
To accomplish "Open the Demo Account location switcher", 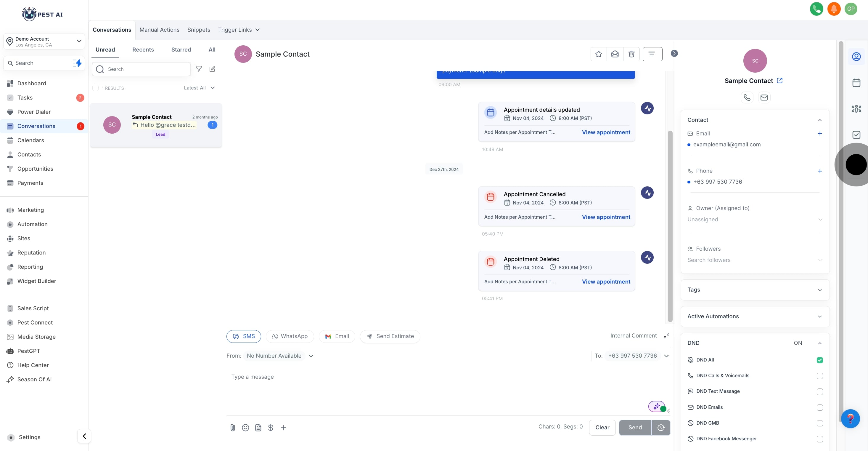I will [x=44, y=41].
